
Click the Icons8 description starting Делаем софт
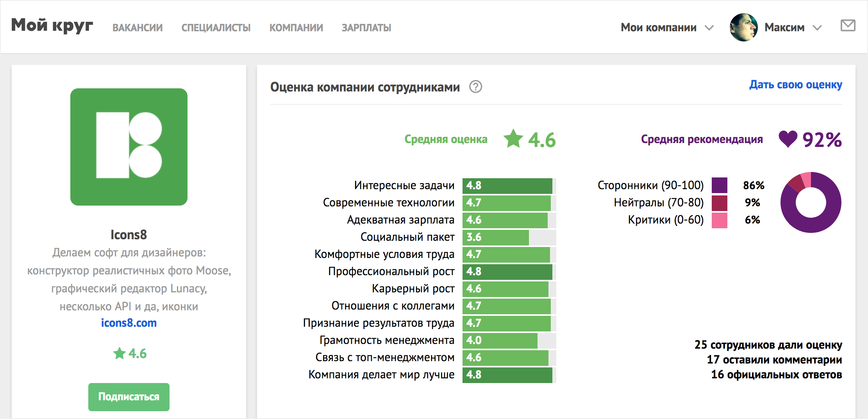point(129,279)
